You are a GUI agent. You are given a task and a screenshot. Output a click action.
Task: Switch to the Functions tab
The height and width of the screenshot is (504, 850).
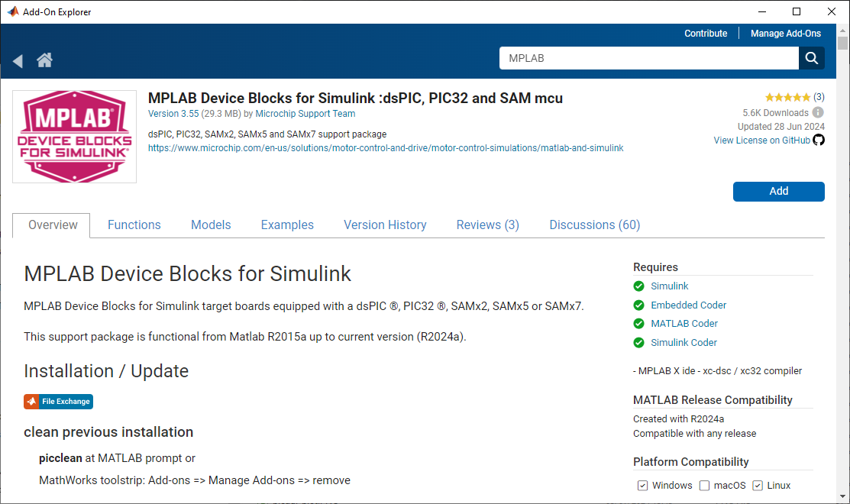click(134, 225)
